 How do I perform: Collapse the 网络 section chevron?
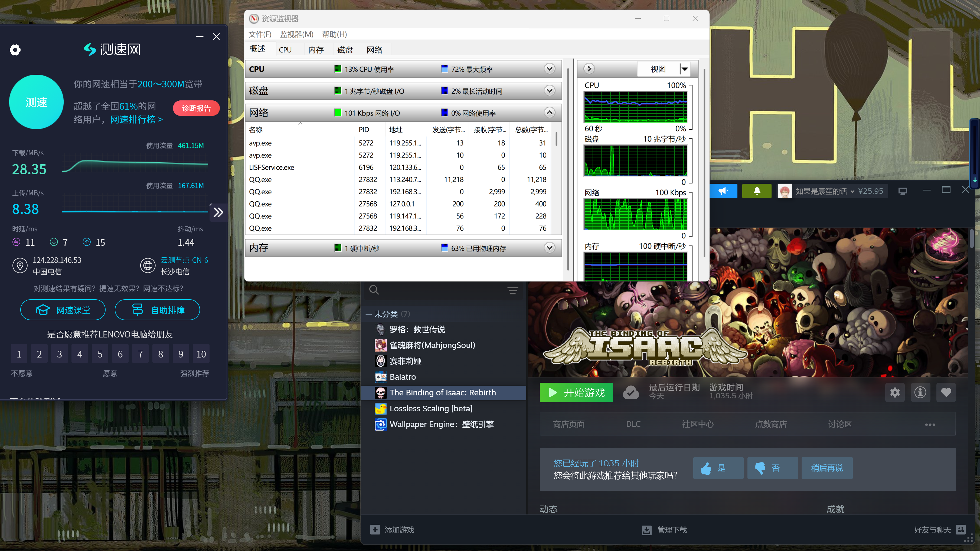pos(549,113)
